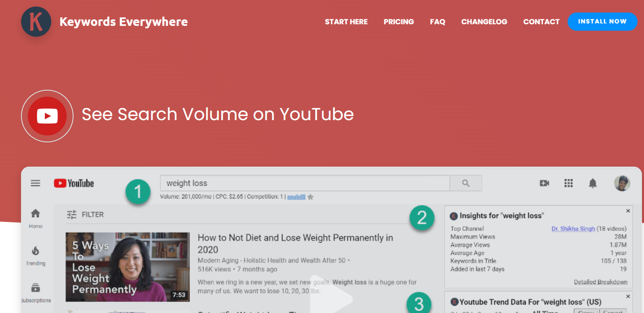Viewport: 644px width, 313px height.
Task: Click the blue trend bars mini chart
Action: click(x=296, y=197)
